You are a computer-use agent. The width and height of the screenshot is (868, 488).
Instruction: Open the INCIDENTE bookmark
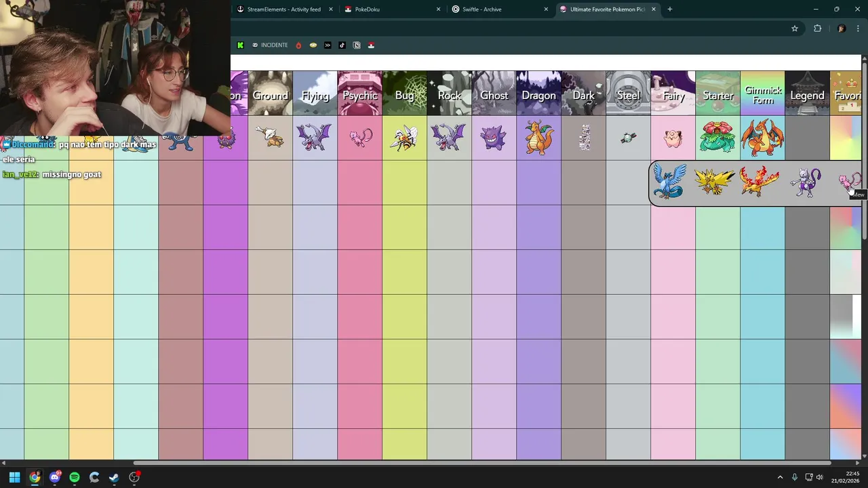pyautogui.click(x=270, y=45)
